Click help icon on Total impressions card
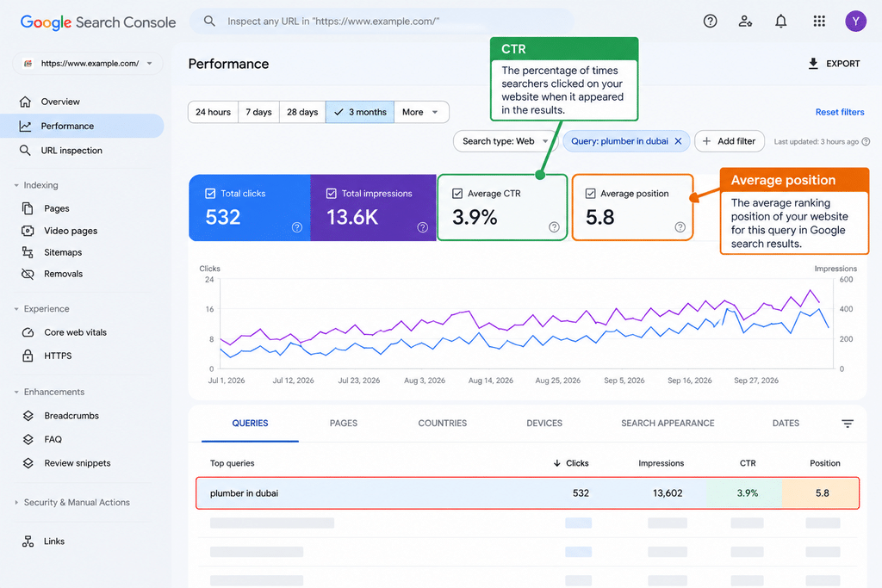The height and width of the screenshot is (588, 882). 422,227
